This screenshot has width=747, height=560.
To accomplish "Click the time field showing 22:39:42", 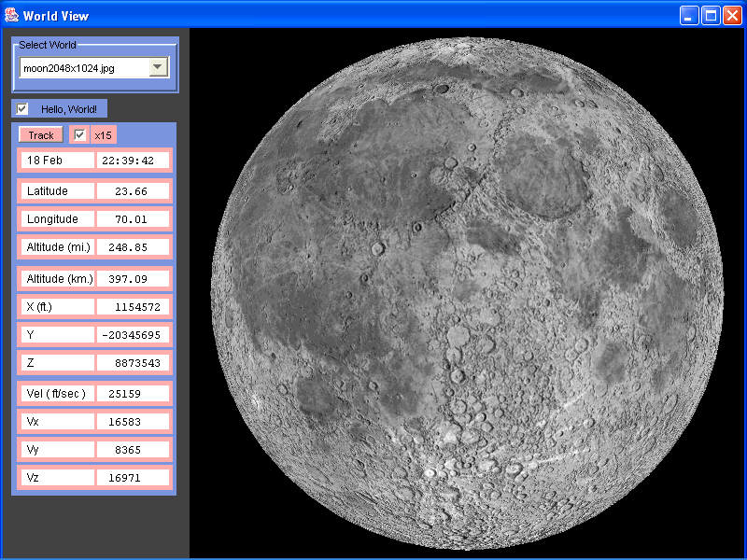I will click(x=133, y=161).
